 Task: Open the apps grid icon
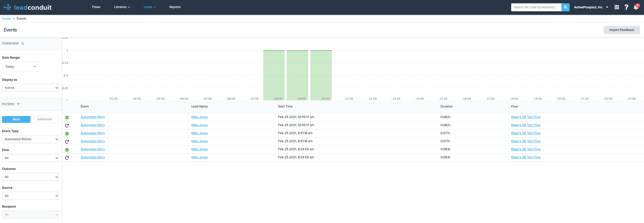point(617,7)
